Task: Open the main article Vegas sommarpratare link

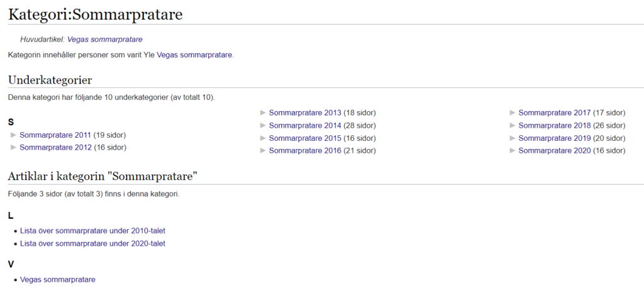Action: 104,40
